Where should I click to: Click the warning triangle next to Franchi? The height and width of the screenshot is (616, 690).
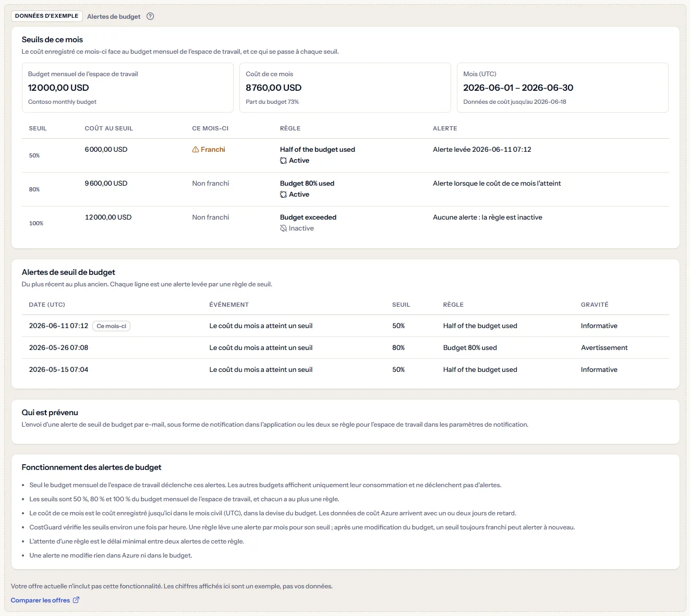point(196,150)
